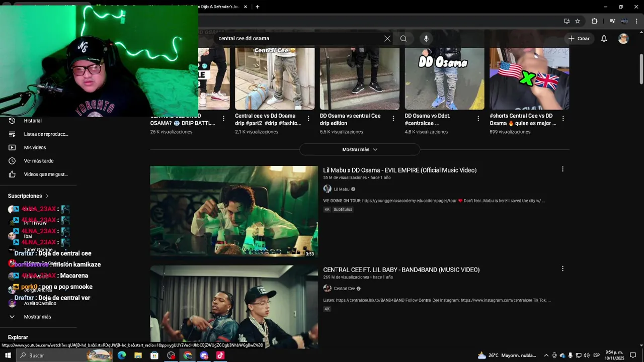
Task: Open options for 'DD Osama vs Ddot' short
Action: [478, 119]
